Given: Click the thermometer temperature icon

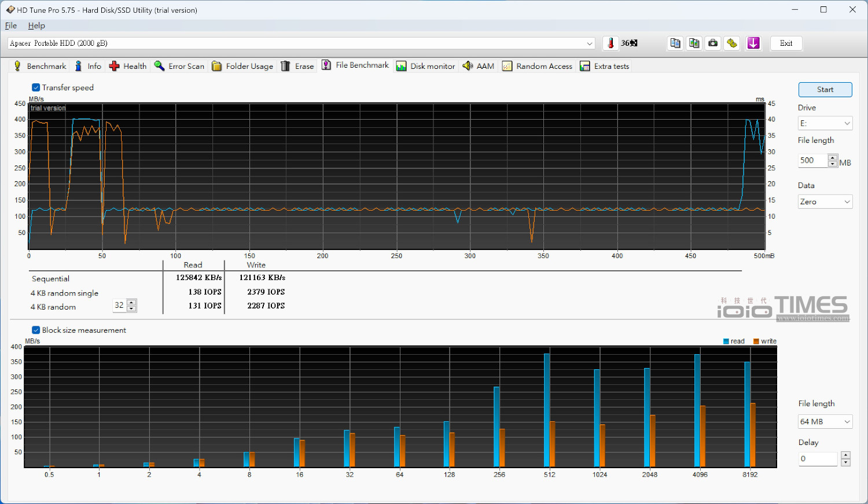Looking at the screenshot, I should 610,43.
